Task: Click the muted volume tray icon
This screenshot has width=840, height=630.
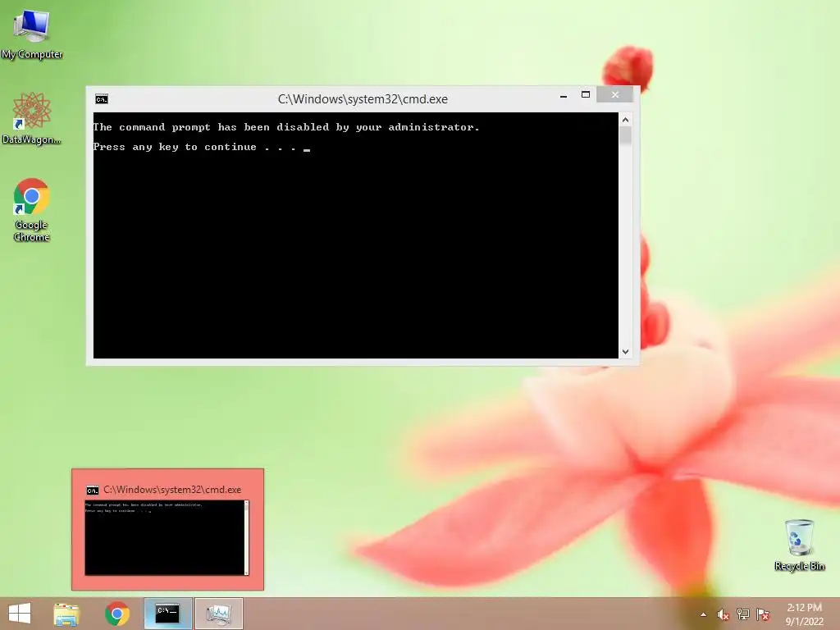Action: (723, 614)
